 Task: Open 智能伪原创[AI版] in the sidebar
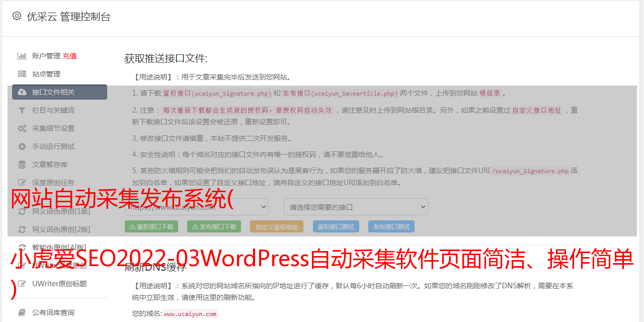click(59, 247)
